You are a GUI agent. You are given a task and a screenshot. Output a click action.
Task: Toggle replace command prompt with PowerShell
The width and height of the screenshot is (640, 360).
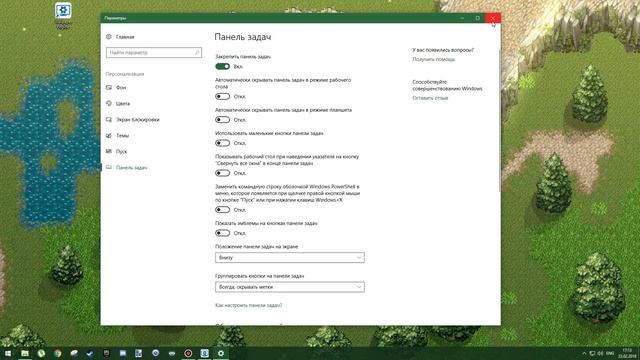(x=222, y=209)
